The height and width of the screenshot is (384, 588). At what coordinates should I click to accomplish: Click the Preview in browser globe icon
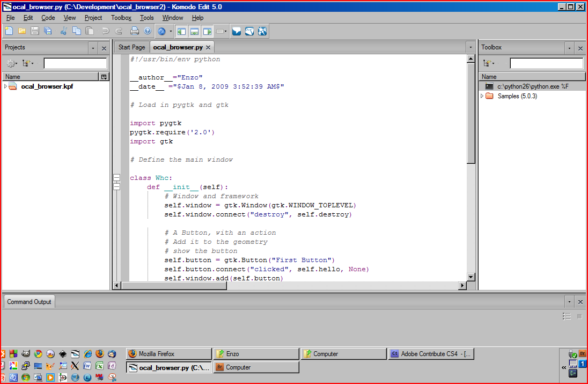[161, 31]
